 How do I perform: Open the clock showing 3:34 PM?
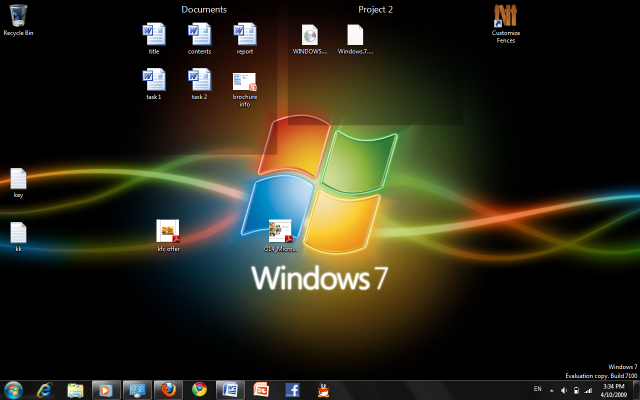(613, 390)
